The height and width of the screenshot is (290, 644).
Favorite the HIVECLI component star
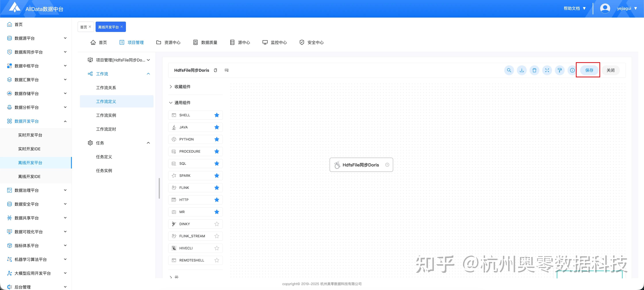click(x=216, y=248)
